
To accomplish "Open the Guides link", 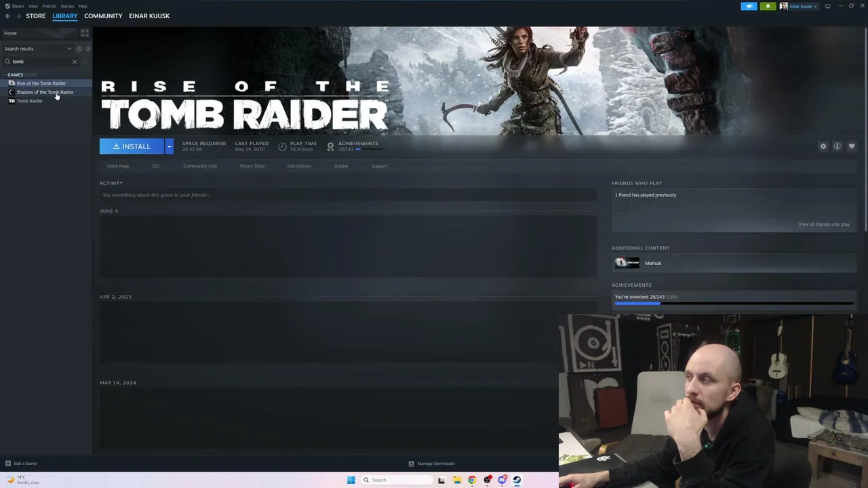I will click(x=341, y=166).
